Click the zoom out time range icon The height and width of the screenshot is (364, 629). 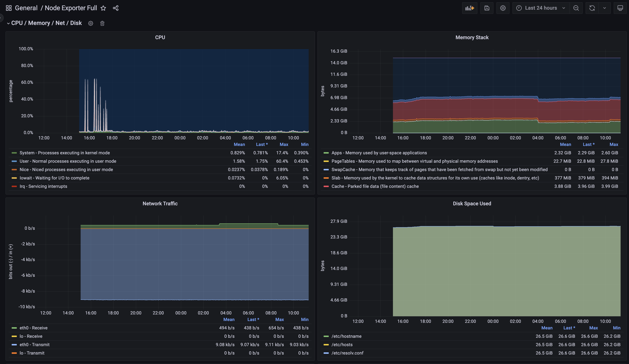pos(576,8)
